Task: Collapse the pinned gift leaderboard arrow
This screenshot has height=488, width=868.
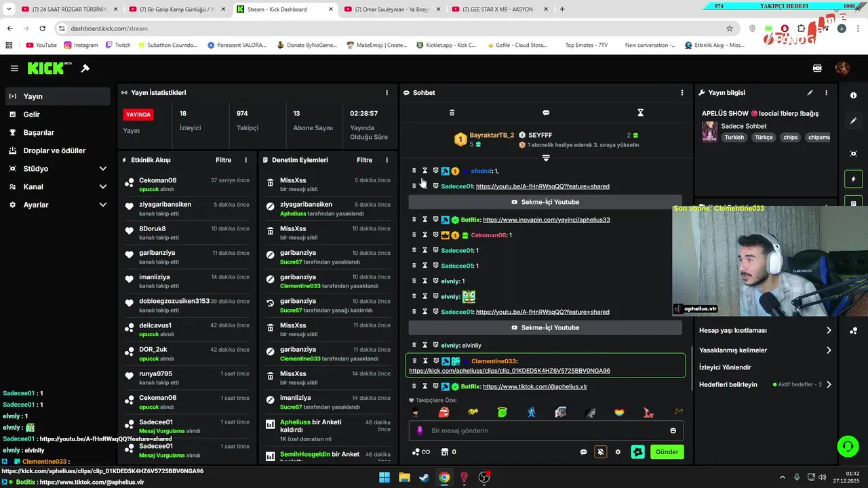Action: (x=546, y=158)
